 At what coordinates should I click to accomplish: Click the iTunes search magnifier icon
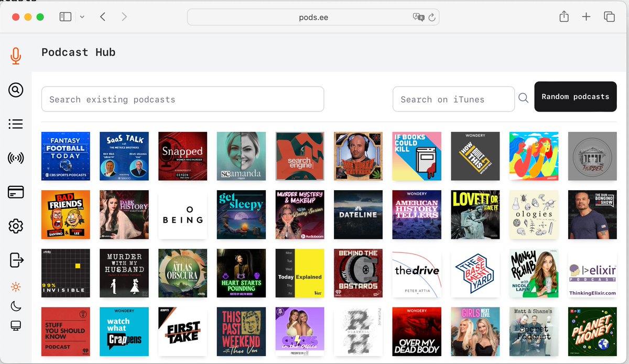click(523, 98)
